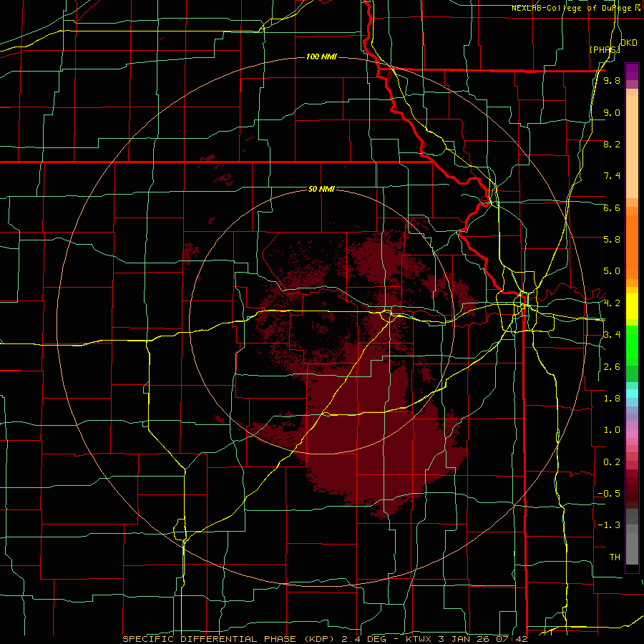Click the 5.8 color scale value
The image size is (644, 644).
[x=612, y=240]
